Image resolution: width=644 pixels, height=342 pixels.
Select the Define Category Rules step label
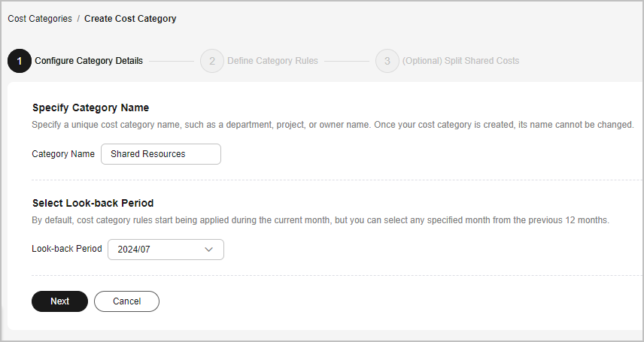272,61
